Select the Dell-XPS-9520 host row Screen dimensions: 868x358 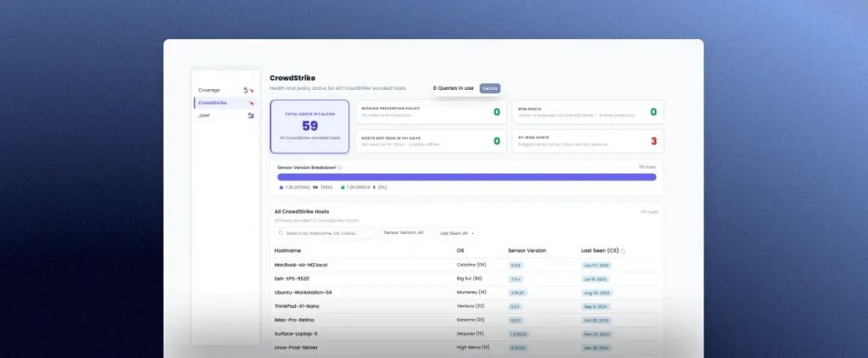pyautogui.click(x=467, y=279)
